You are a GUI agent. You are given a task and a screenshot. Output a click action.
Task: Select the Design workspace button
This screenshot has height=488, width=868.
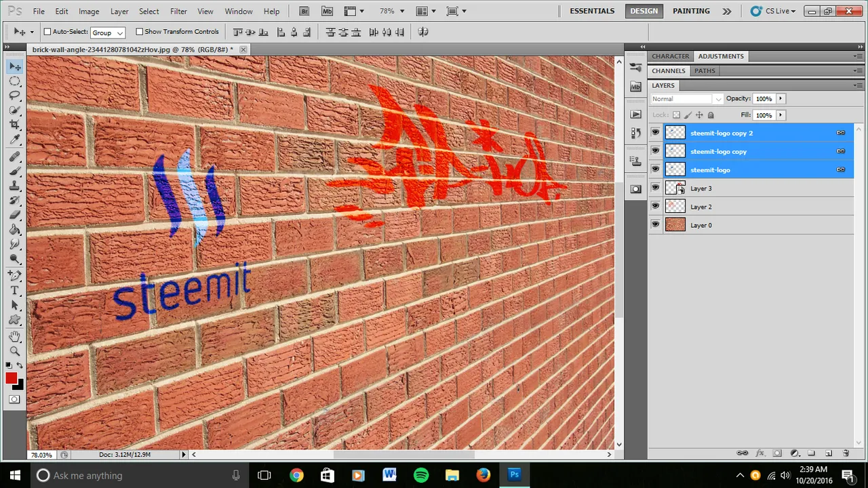644,12
